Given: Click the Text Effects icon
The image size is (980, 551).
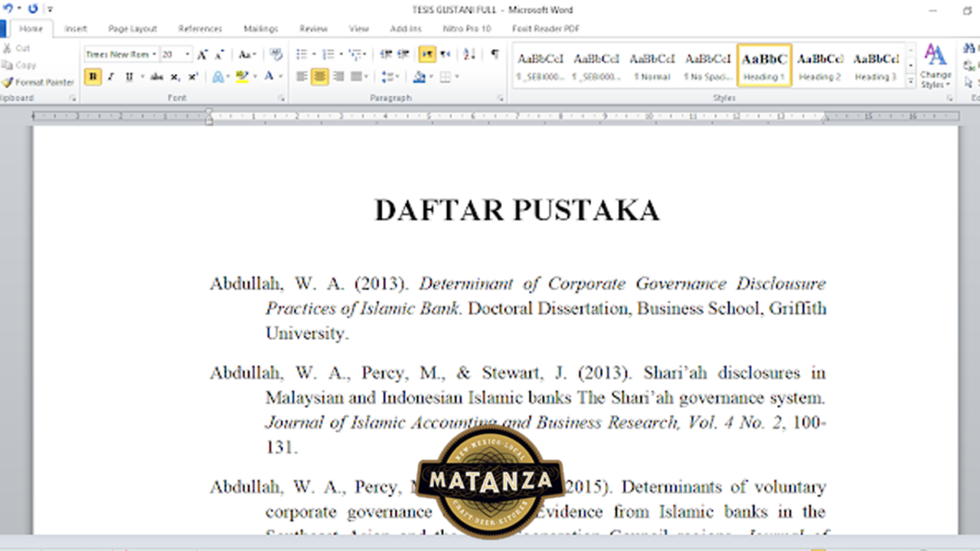Looking at the screenshot, I should pyautogui.click(x=218, y=77).
